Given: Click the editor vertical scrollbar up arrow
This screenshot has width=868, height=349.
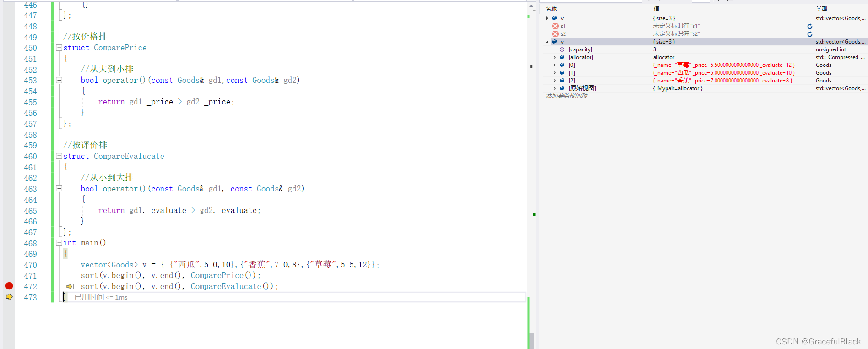Looking at the screenshot, I should pyautogui.click(x=531, y=6).
